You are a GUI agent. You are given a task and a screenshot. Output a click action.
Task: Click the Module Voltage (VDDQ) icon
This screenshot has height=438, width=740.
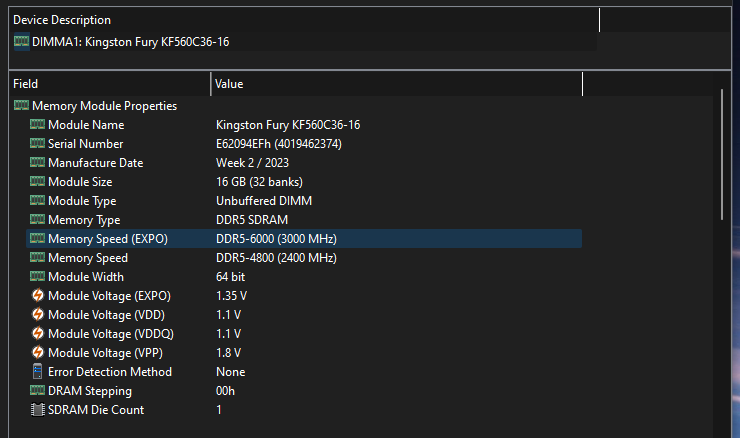[x=38, y=334]
